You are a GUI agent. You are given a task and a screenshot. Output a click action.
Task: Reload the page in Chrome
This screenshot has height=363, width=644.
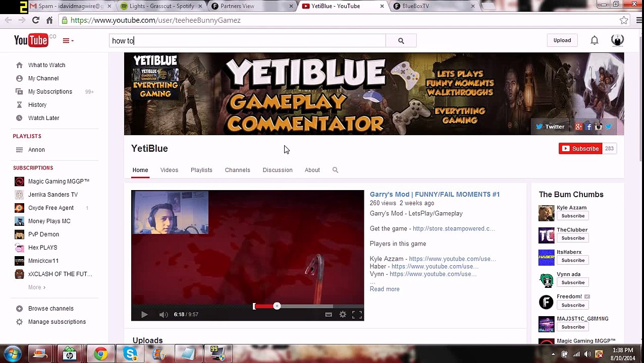(x=35, y=20)
